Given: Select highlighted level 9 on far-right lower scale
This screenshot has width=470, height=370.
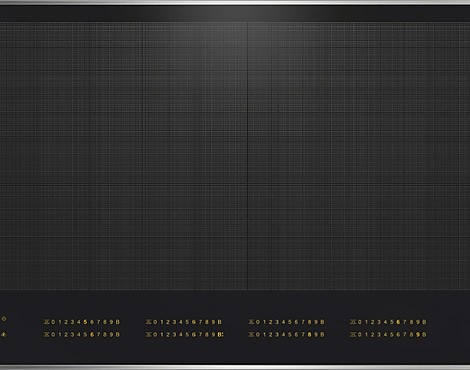Looking at the screenshot, I should tap(418, 334).
